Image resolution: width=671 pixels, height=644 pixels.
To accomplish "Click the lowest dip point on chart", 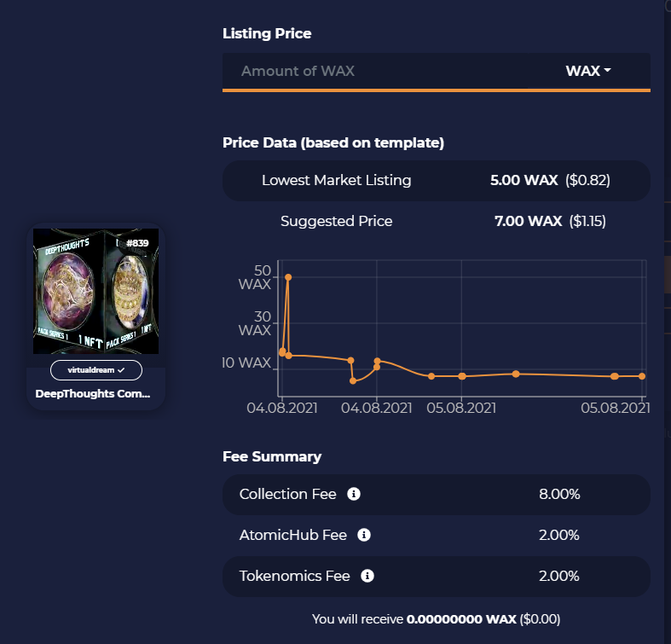I will click(353, 380).
